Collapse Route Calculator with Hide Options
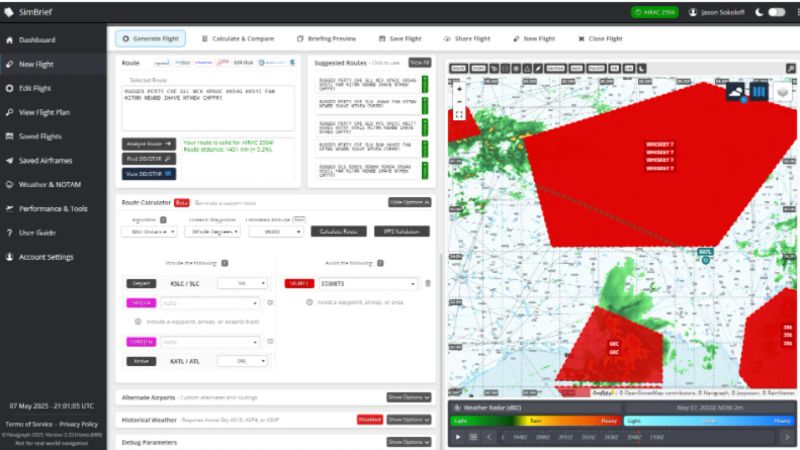Screen dimensions: 800x450 [x=409, y=203]
